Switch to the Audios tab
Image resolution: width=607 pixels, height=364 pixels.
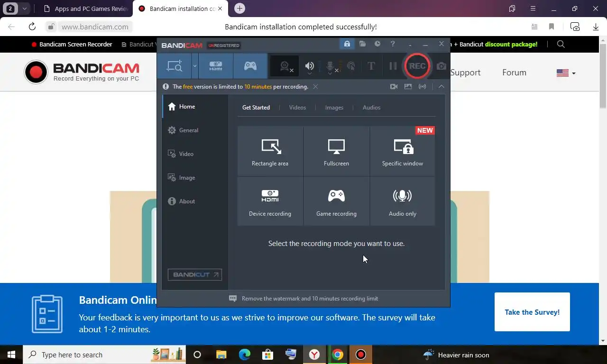371,108
